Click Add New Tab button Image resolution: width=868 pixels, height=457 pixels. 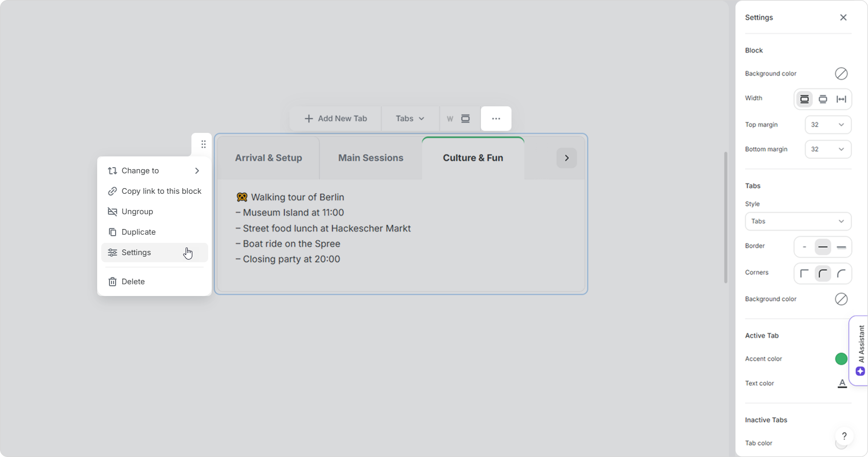point(336,119)
